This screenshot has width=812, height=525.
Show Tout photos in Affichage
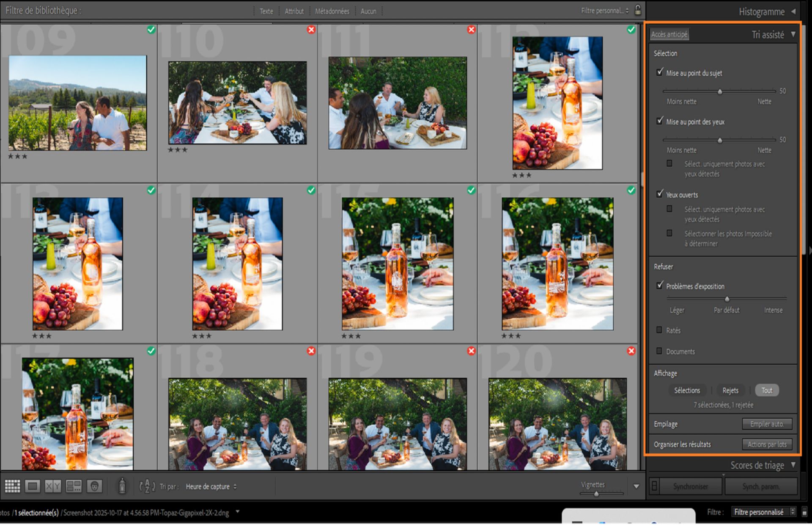(x=767, y=390)
